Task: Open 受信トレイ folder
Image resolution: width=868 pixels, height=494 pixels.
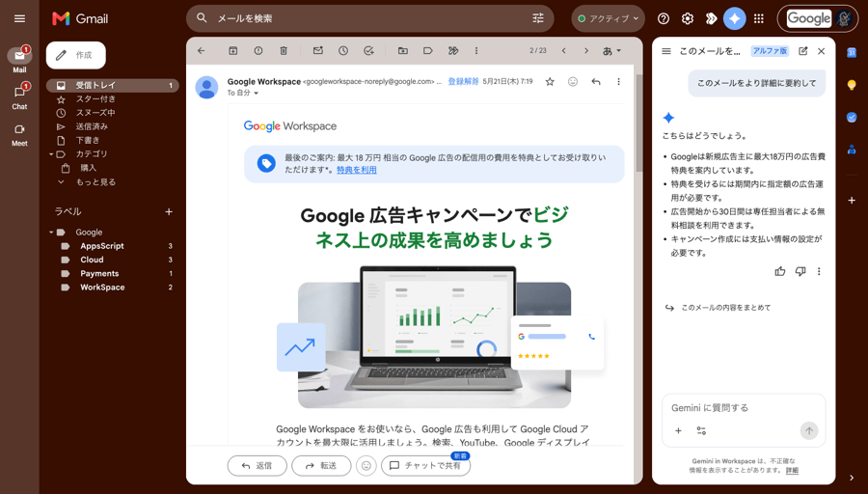Action: [x=113, y=85]
